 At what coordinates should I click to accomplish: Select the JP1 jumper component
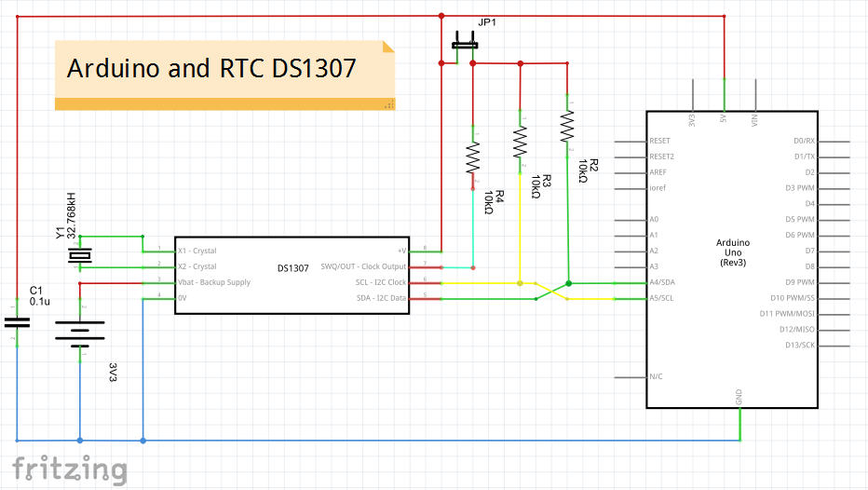465,42
